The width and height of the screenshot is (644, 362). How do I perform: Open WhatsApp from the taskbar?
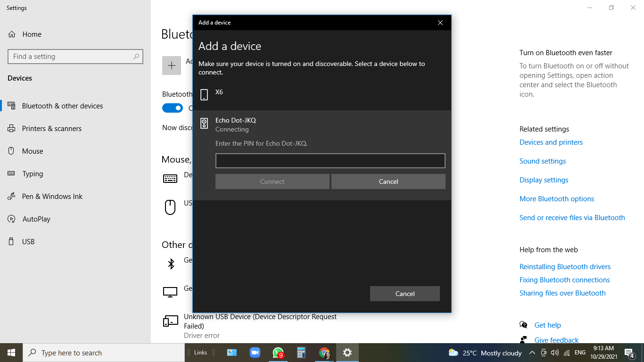point(278,353)
